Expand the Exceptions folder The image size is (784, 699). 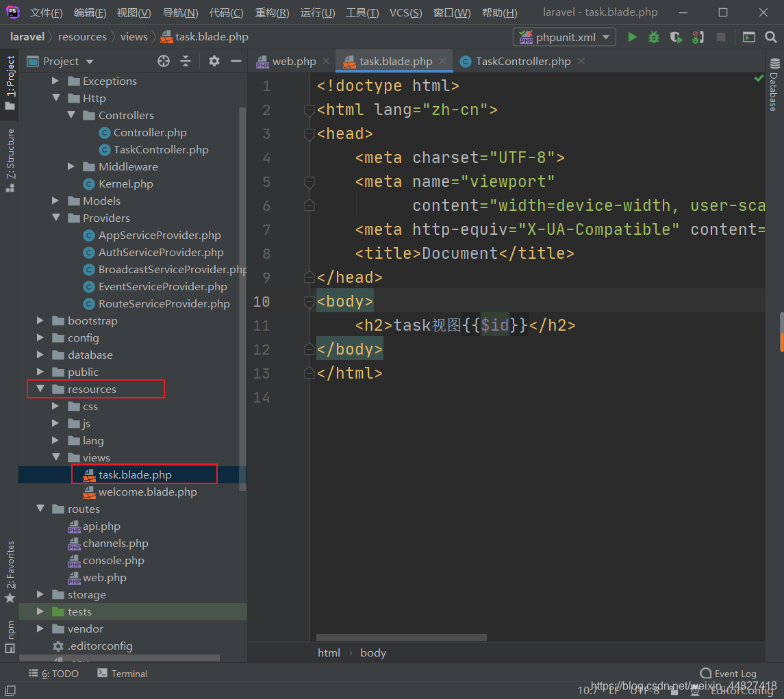pyautogui.click(x=55, y=81)
